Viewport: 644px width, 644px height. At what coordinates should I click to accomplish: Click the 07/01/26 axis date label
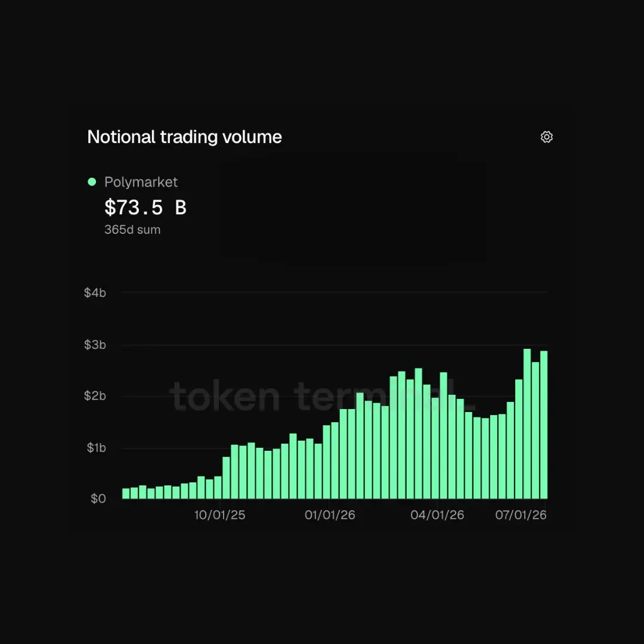click(x=521, y=515)
